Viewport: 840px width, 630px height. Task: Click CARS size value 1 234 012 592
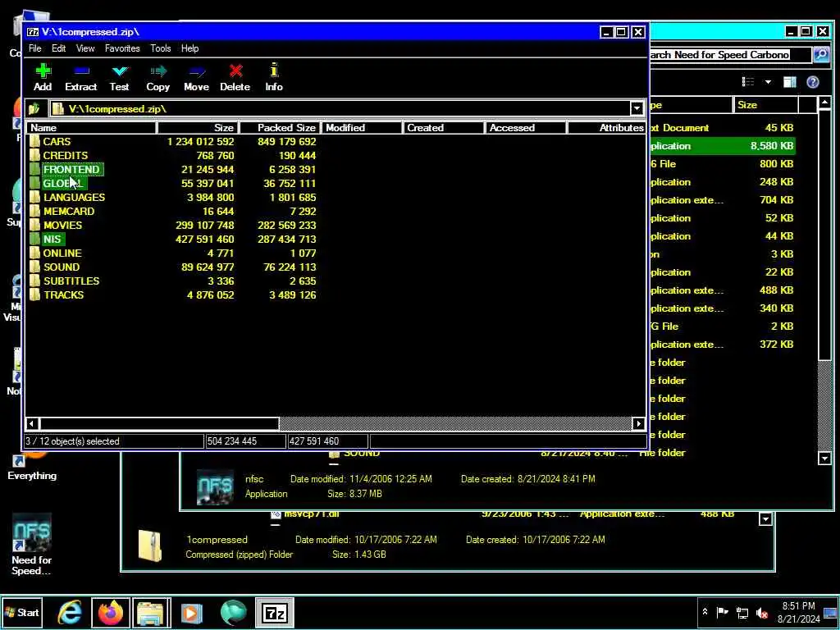point(200,141)
